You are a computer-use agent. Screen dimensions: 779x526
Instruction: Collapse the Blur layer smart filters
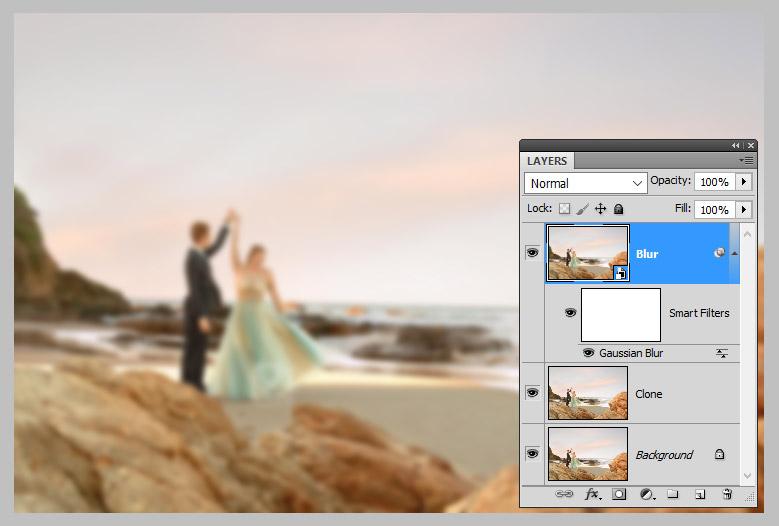click(735, 253)
